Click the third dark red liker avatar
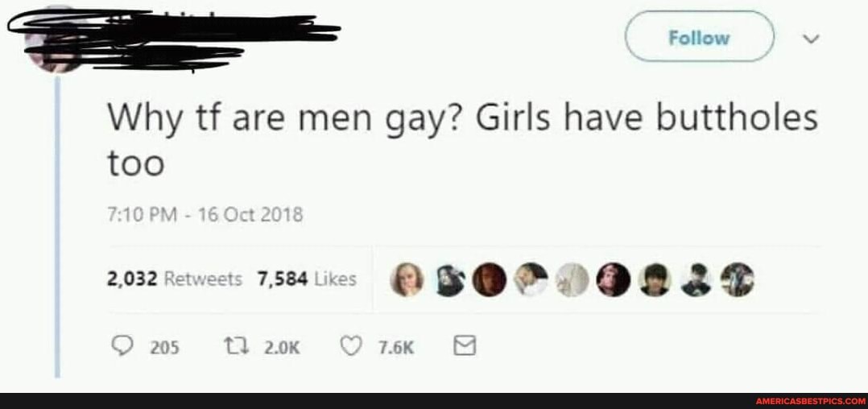This screenshot has width=868, height=409. 490,279
